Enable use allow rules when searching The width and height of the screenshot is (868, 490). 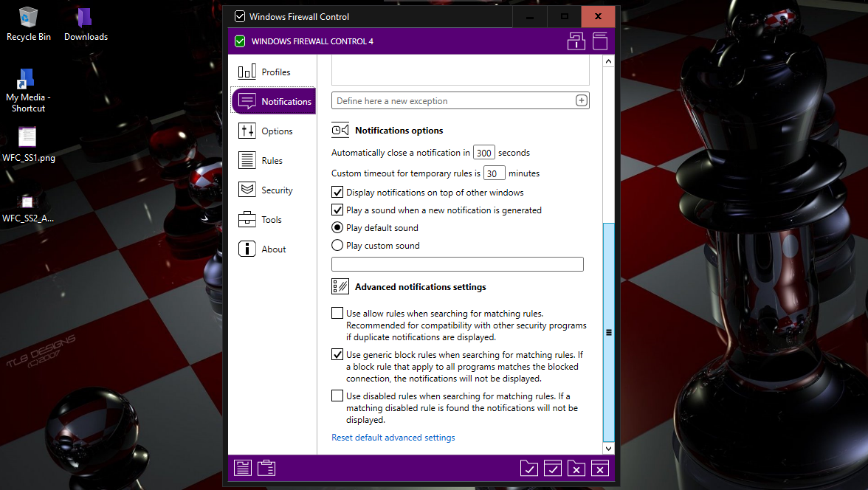[x=337, y=314]
